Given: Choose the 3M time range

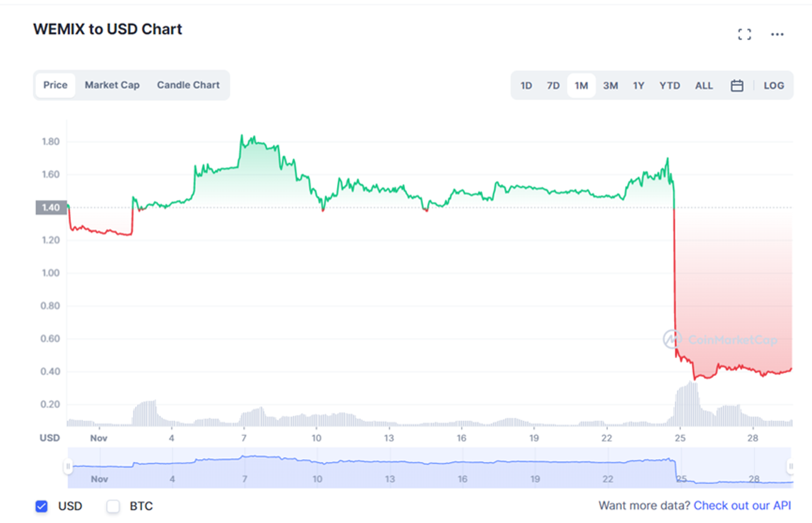Looking at the screenshot, I should point(610,86).
